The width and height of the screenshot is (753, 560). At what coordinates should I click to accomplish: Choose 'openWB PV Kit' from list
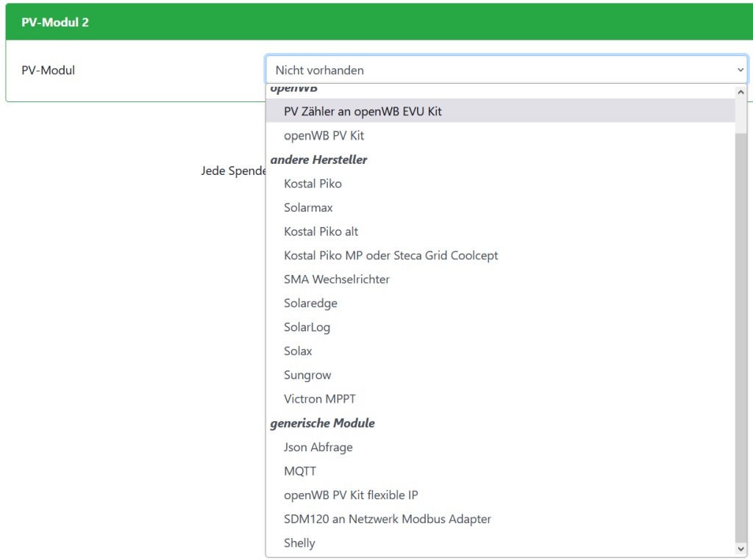click(x=324, y=136)
